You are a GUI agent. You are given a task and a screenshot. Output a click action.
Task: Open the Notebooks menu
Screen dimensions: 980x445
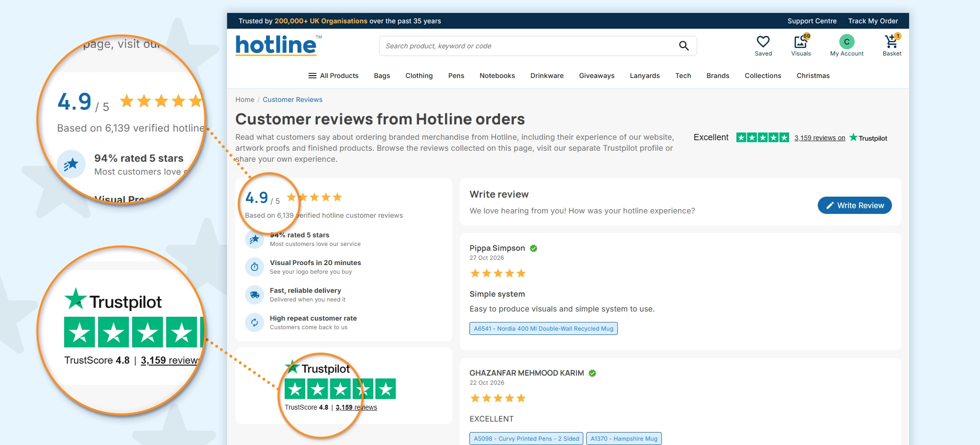(x=497, y=76)
